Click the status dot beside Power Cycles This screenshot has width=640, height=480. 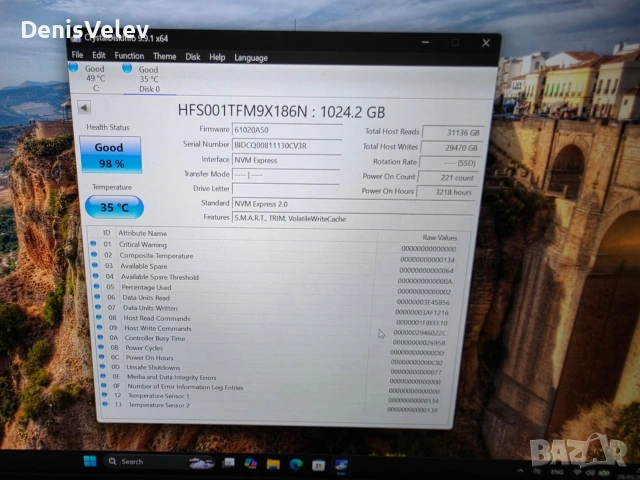(101, 347)
